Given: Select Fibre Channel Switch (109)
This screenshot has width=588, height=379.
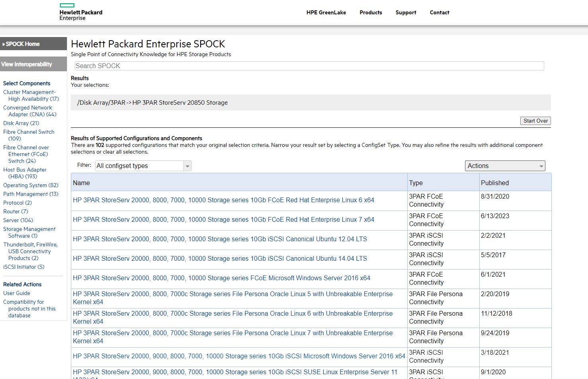Looking at the screenshot, I should point(29,135).
